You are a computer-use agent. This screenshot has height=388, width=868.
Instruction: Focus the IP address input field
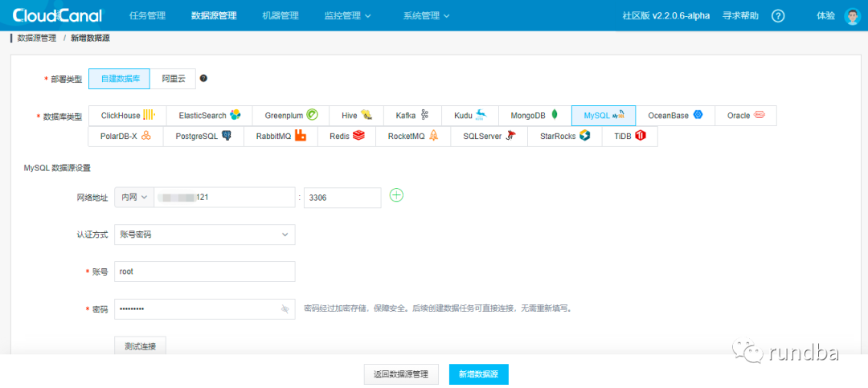[225, 197]
